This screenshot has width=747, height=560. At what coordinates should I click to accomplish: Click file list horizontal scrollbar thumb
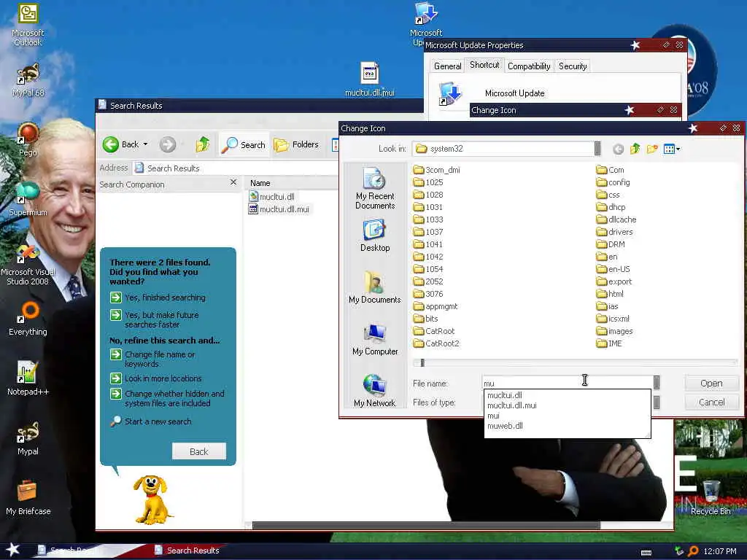point(422,363)
